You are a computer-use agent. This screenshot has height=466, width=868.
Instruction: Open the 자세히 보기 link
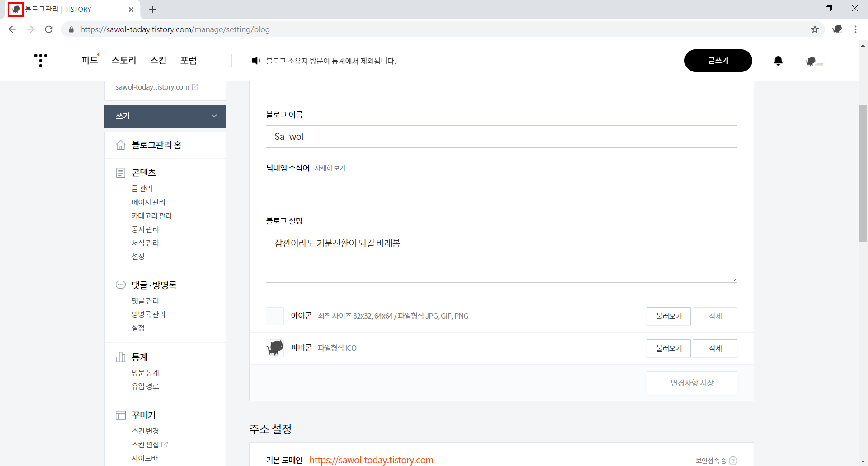click(330, 168)
